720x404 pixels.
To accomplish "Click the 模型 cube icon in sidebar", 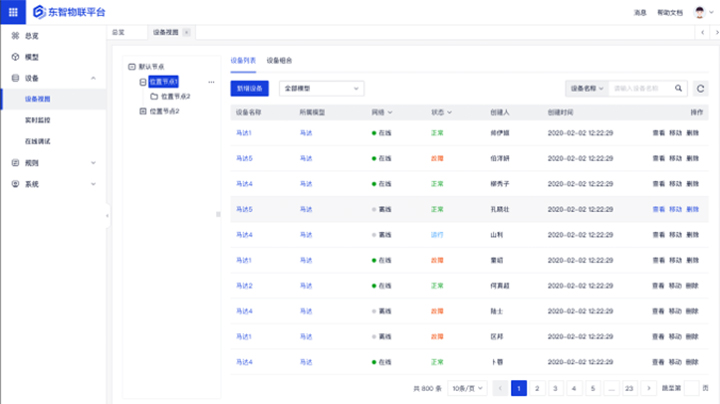I will coord(15,56).
